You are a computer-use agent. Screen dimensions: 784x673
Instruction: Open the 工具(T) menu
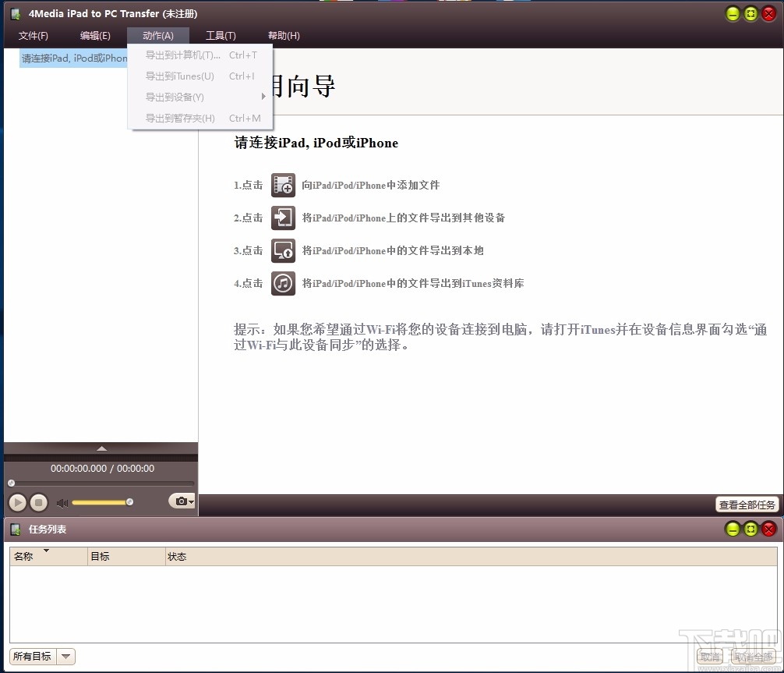(x=221, y=35)
